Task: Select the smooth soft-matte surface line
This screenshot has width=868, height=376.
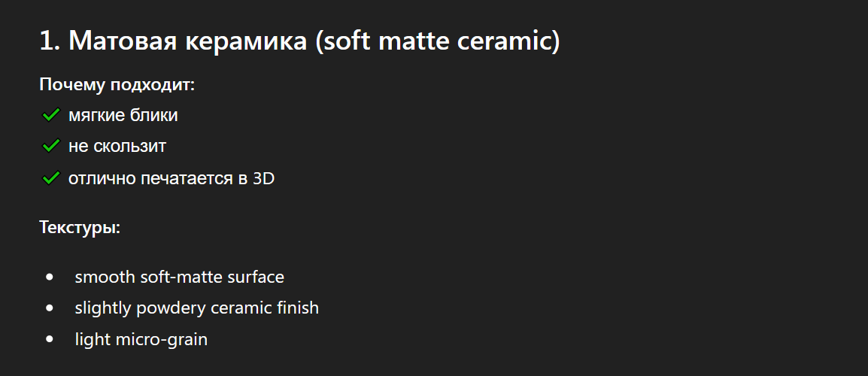Action: (179, 277)
